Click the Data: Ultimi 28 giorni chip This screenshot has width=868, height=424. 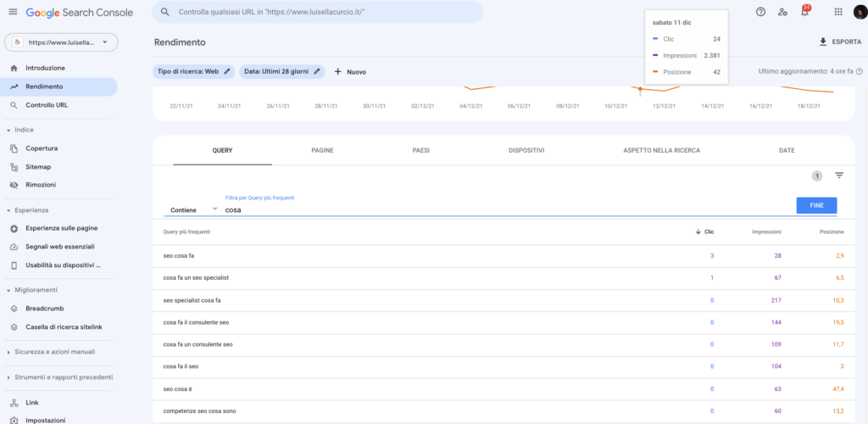(281, 71)
